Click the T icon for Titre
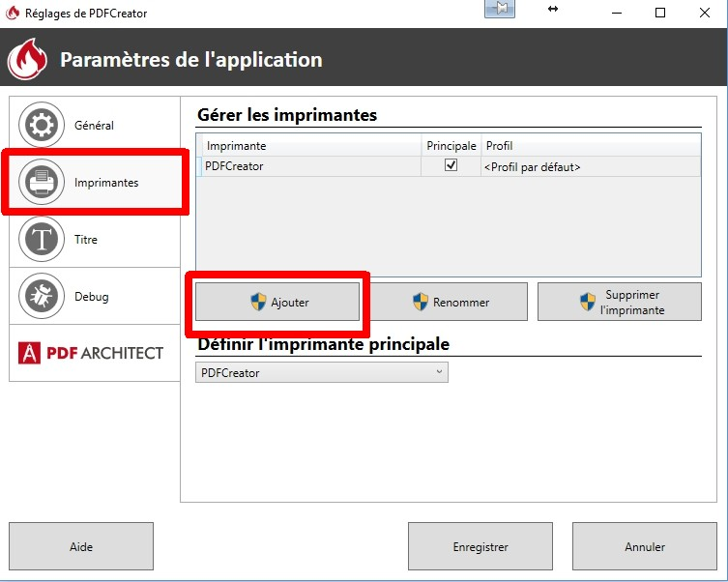728x582 pixels. click(42, 239)
